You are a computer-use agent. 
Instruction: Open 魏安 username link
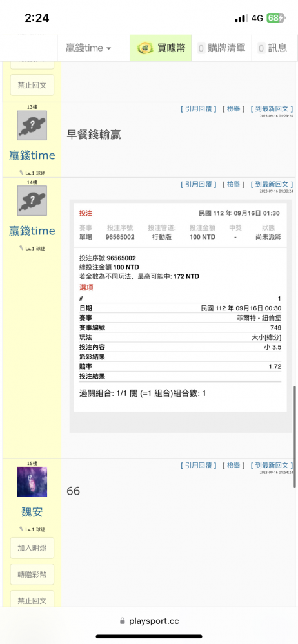[32, 512]
